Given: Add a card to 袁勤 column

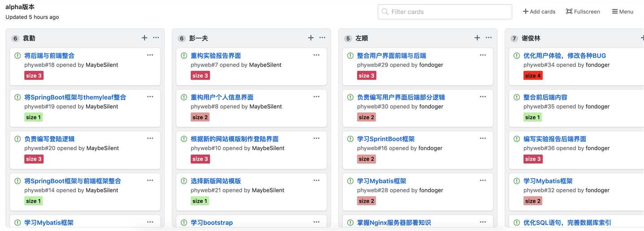Looking at the screenshot, I should [x=144, y=38].
